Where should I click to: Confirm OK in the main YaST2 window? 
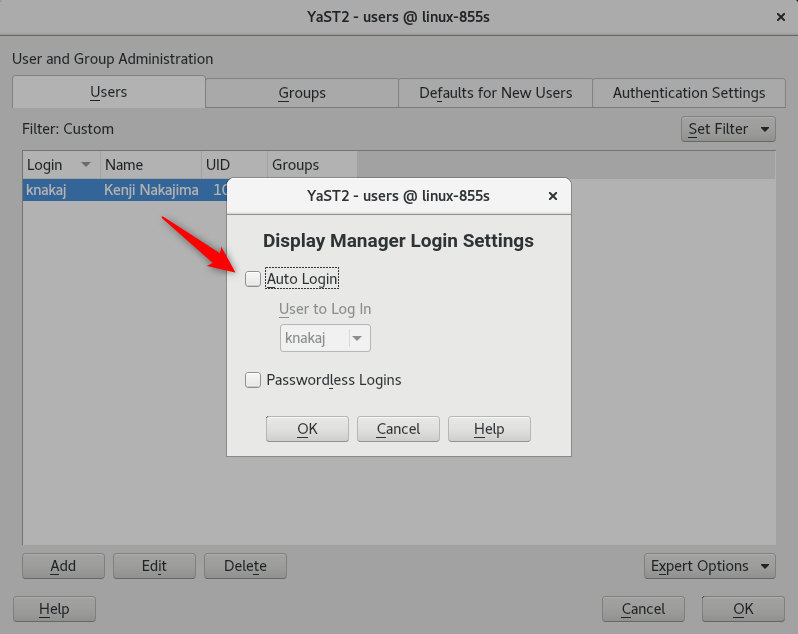pos(743,609)
